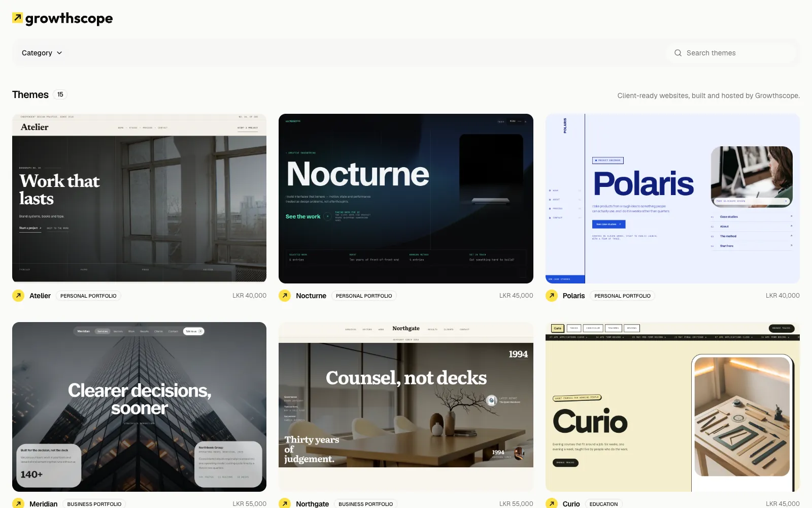Open the Northgate theme preview thumbnail
The width and height of the screenshot is (812, 508).
(x=406, y=406)
